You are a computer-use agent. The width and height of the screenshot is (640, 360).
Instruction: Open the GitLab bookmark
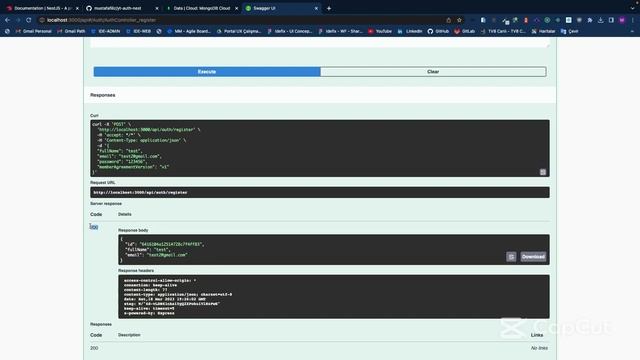[x=465, y=31]
